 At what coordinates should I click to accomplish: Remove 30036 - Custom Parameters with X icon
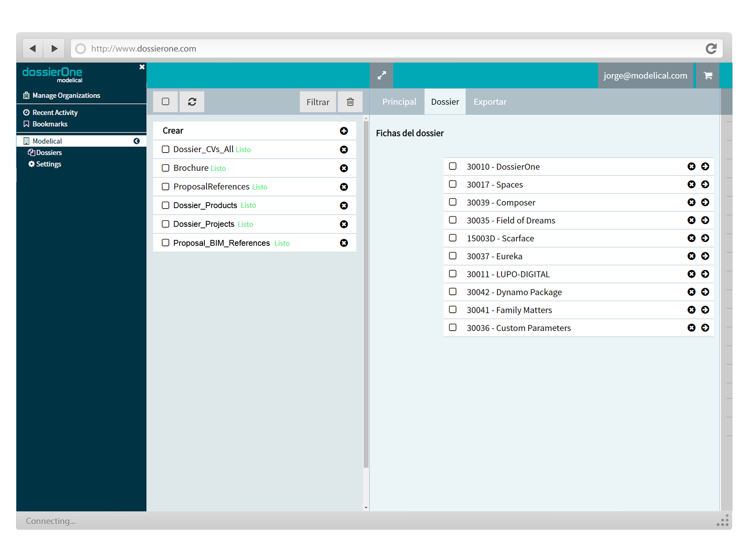(691, 328)
